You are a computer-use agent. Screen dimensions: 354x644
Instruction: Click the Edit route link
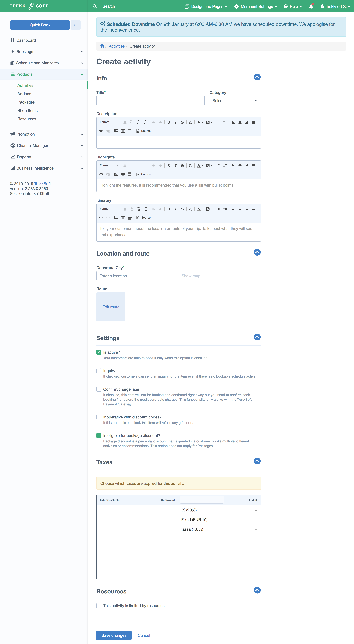point(111,307)
